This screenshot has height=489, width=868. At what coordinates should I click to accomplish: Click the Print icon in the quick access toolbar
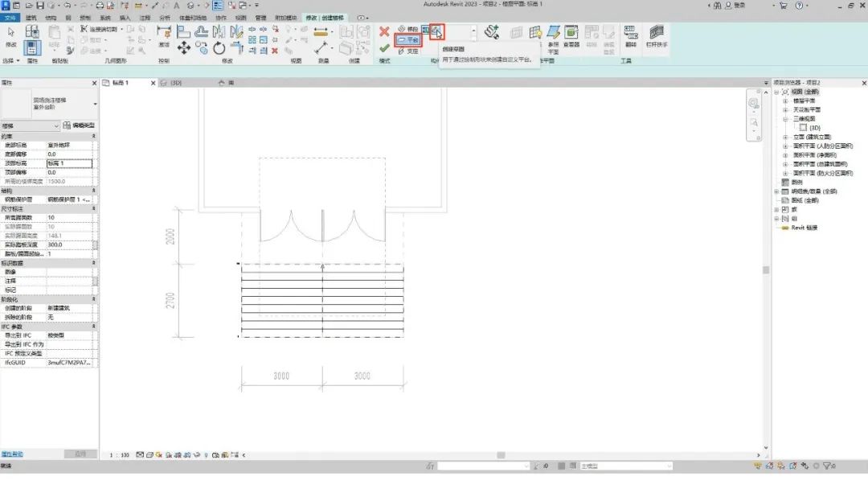point(100,5)
